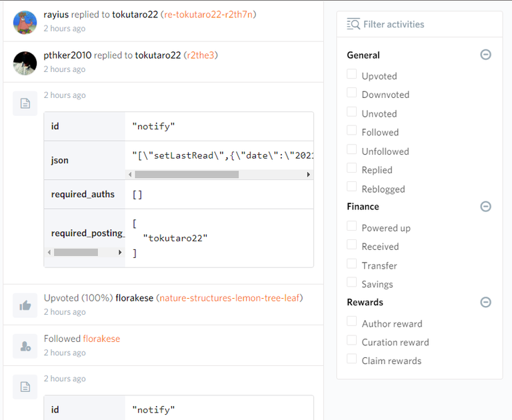Viewport: 512px width, 420px height.
Task: Click pthker2010 profile avatar
Action: coord(25,63)
